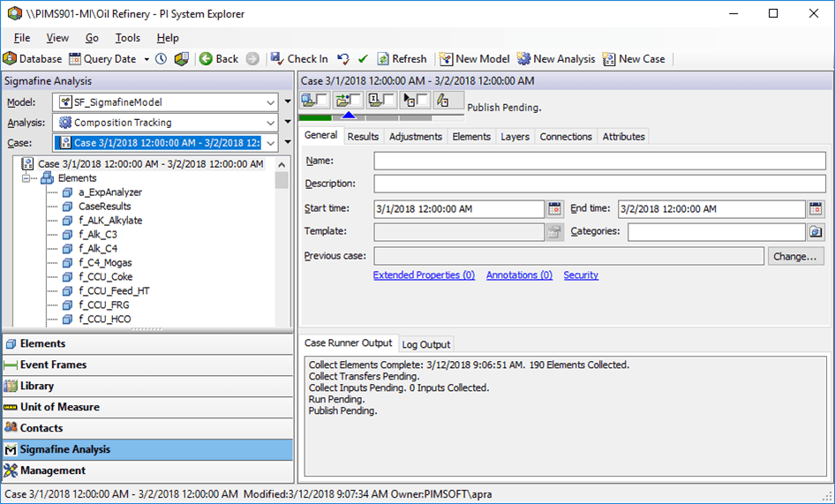Switch to the Adjustments tab
Viewport: 835px width, 504px height.
pyautogui.click(x=416, y=137)
